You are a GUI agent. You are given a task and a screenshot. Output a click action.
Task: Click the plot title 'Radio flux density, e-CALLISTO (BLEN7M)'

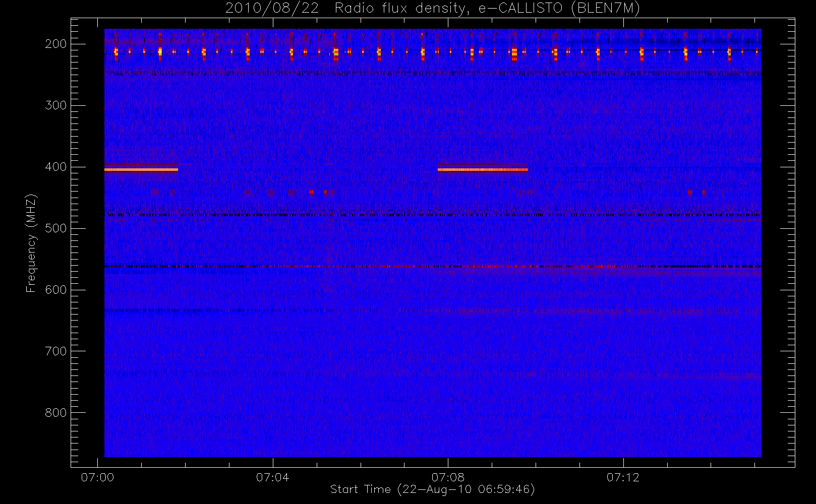tap(487, 9)
